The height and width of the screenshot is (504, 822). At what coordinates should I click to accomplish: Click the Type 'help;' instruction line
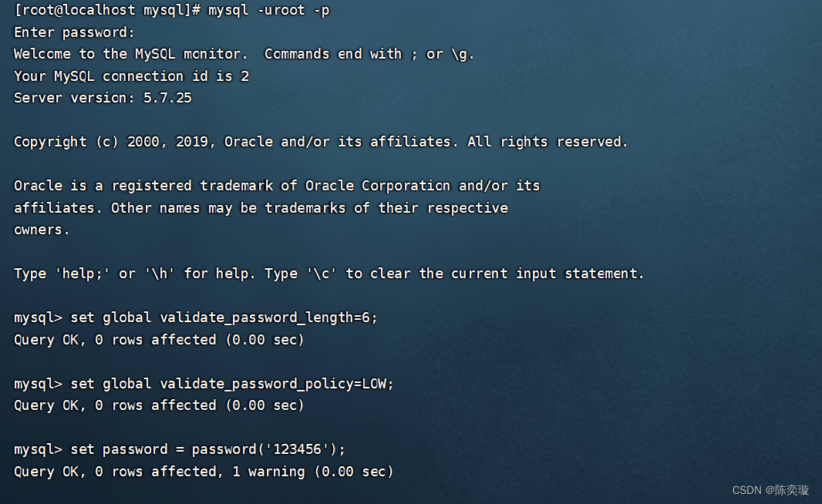point(328,274)
